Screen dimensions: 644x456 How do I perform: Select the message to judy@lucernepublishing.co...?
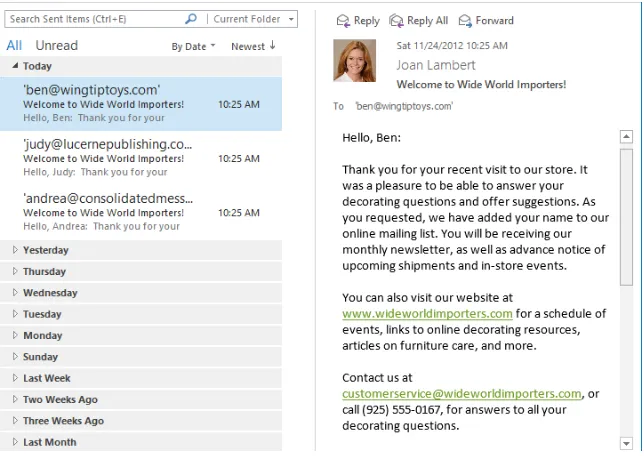pos(141,158)
